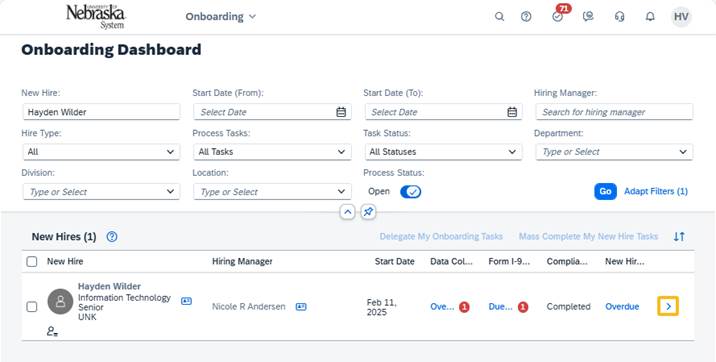This screenshot has width=716, height=362.
Task: Open the Task Status dropdown
Action: click(443, 152)
